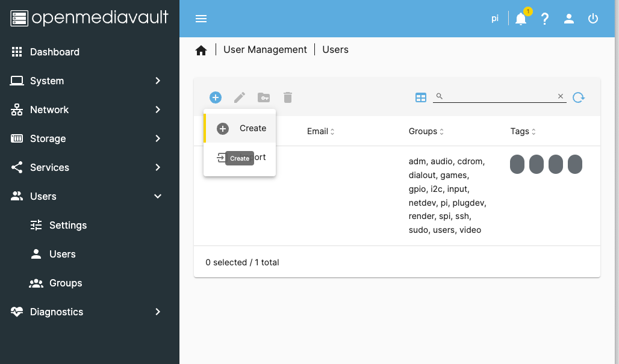
Task: Expand the Diagnostics menu chevron
Action: [x=158, y=312]
